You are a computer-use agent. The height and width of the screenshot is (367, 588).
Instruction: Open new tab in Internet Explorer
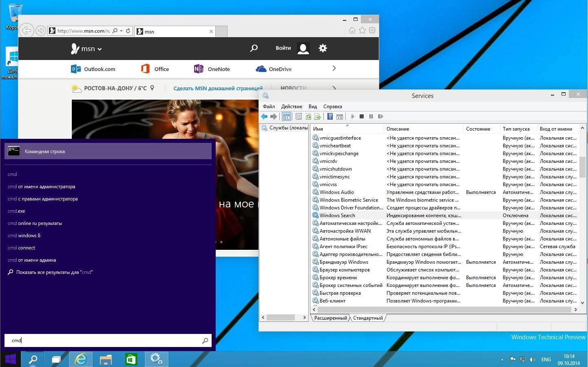(221, 31)
